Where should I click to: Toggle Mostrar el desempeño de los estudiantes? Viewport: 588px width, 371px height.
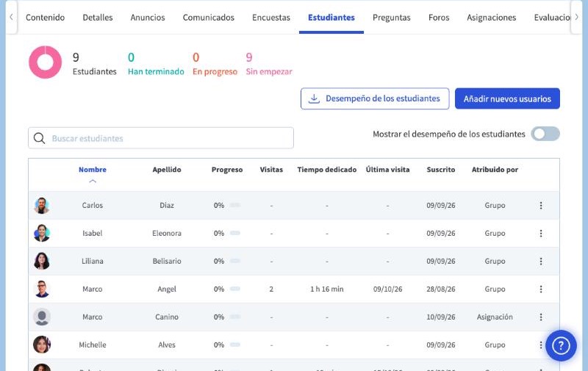tap(545, 134)
